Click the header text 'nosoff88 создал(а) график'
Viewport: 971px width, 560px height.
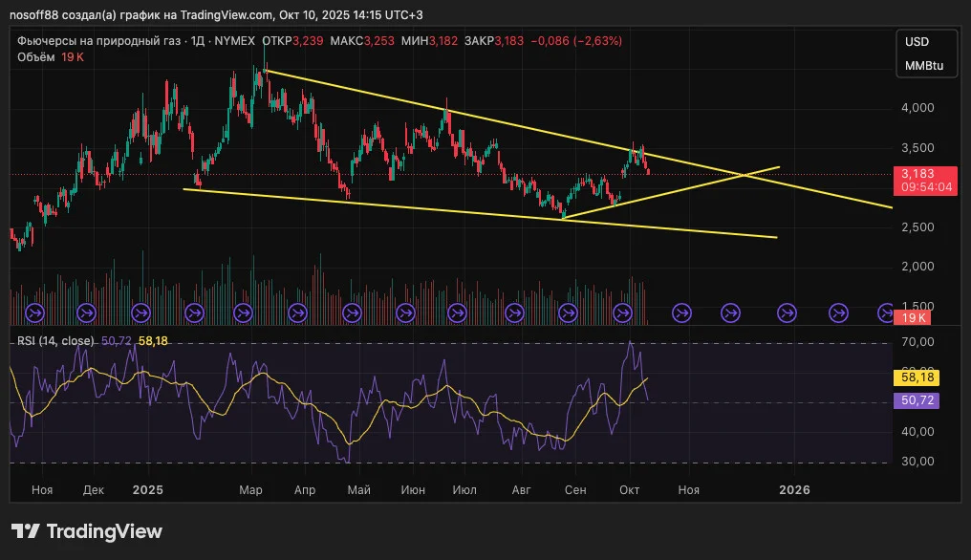(84, 15)
